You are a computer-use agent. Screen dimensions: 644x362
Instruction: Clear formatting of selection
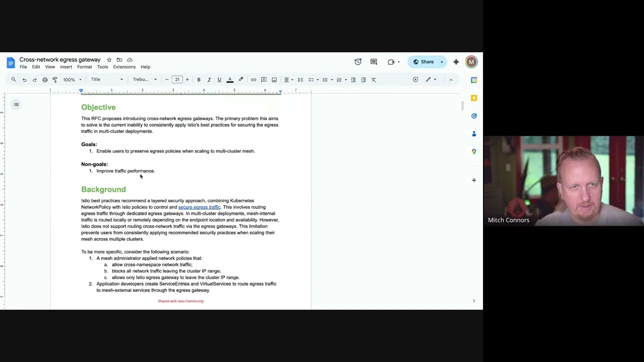(x=374, y=79)
